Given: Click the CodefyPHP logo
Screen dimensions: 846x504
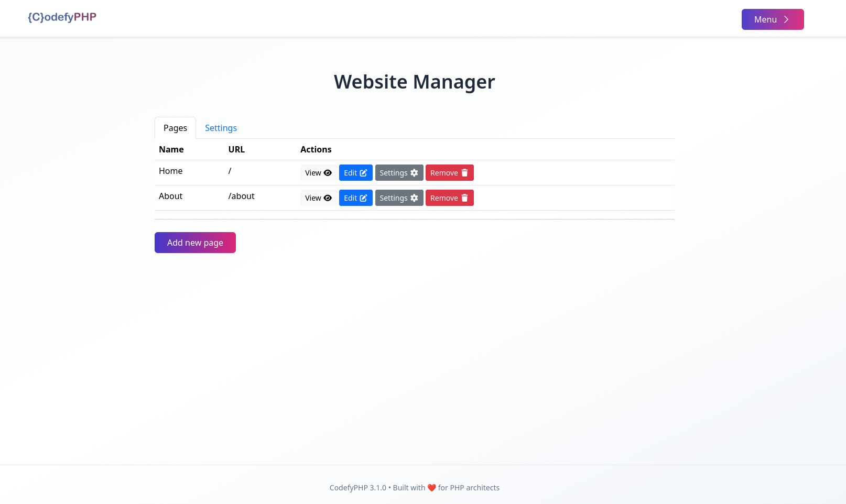Looking at the screenshot, I should click(x=62, y=17).
